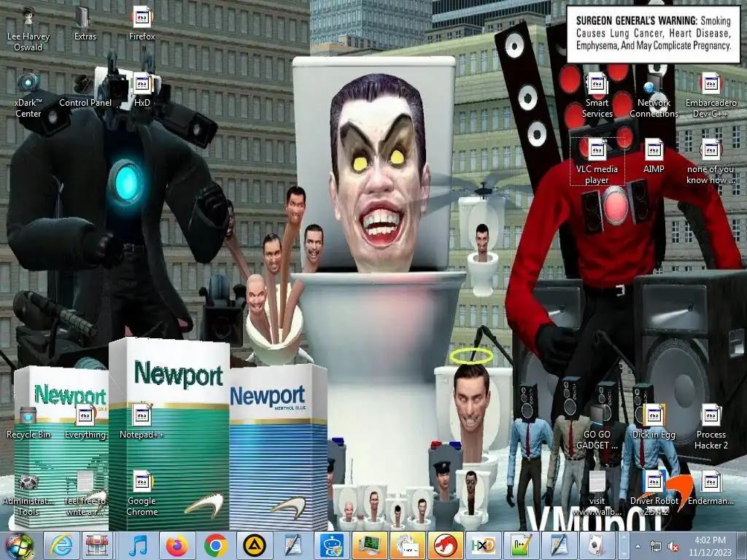This screenshot has height=560, width=747.
Task: Open the green monitor app in taskbar
Action: coord(369,545)
